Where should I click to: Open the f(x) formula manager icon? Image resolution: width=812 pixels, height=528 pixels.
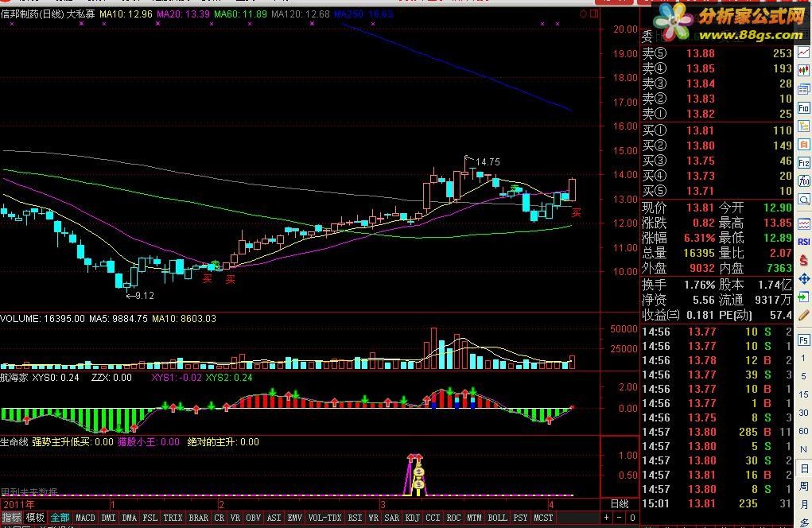[x=804, y=181]
